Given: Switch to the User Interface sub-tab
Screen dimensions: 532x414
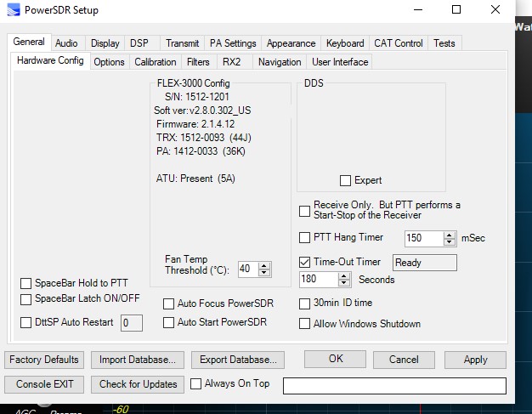Looking at the screenshot, I should pyautogui.click(x=340, y=62).
